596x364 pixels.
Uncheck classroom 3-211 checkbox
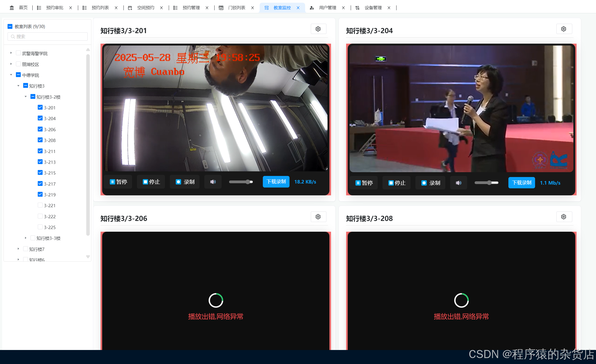(40, 151)
